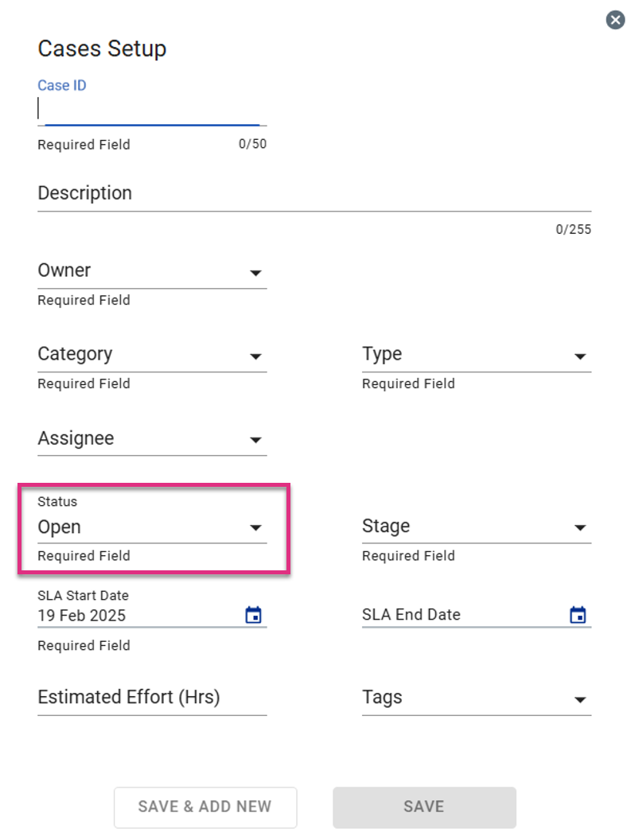Open the Type dropdown list

coord(477,355)
